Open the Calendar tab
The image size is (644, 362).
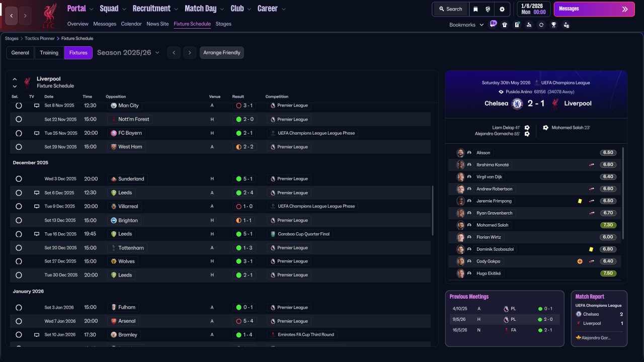[131, 24]
